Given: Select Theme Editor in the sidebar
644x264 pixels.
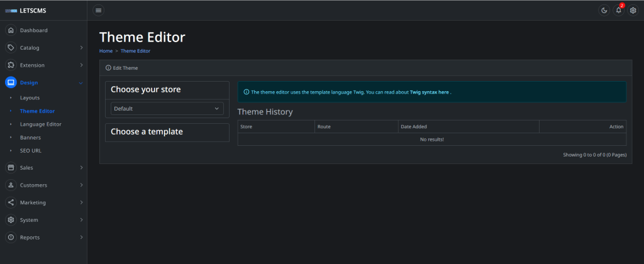Looking at the screenshot, I should [x=37, y=111].
